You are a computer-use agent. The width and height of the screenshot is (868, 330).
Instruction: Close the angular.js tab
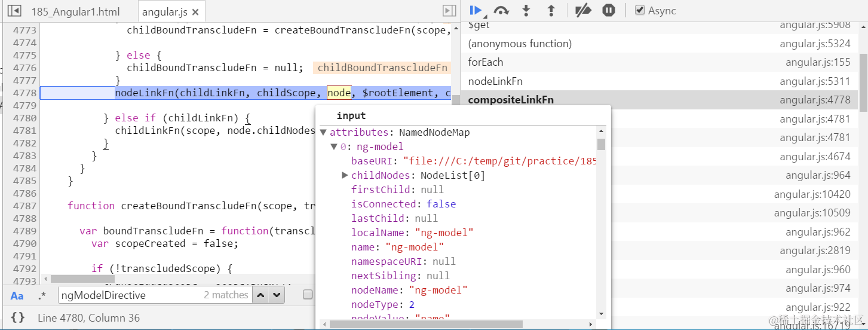(x=195, y=11)
